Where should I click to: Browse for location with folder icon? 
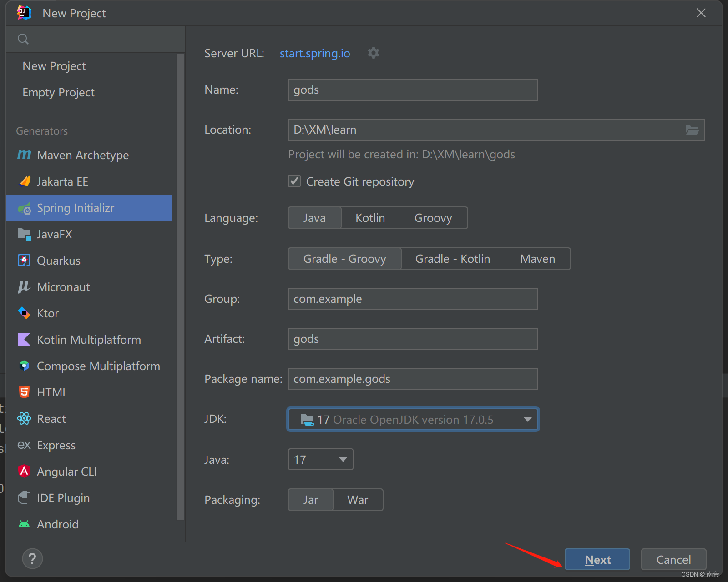click(692, 130)
